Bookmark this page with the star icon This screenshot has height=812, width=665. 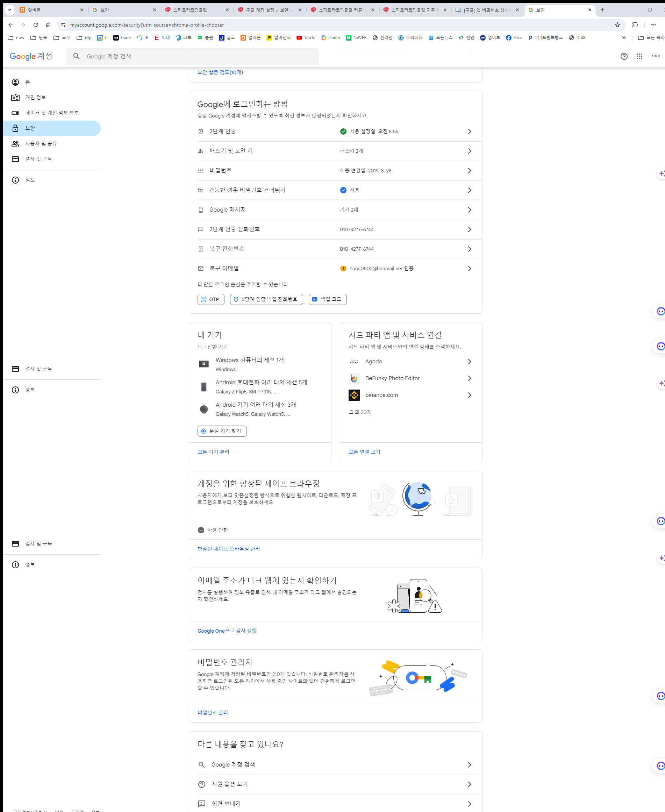pos(617,25)
